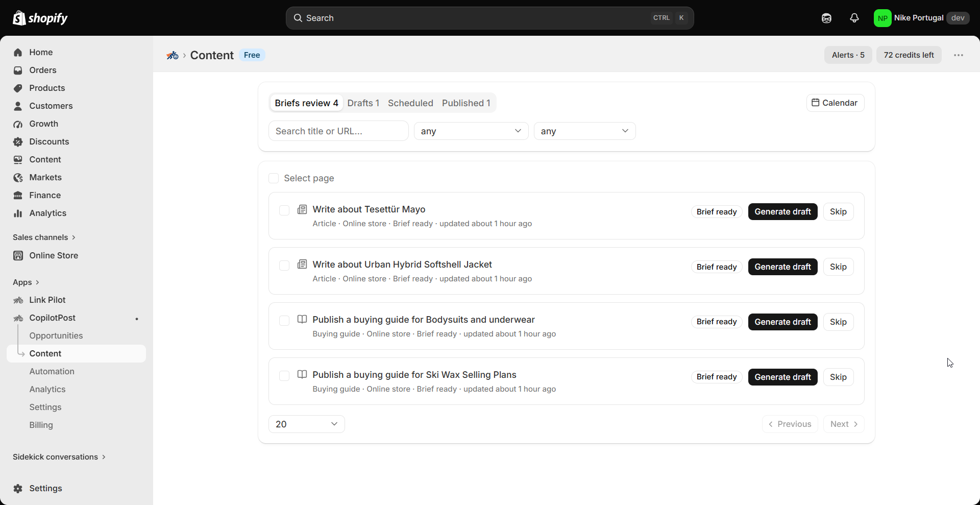Click the 72 credits left button
This screenshot has width=980, height=505.
909,55
